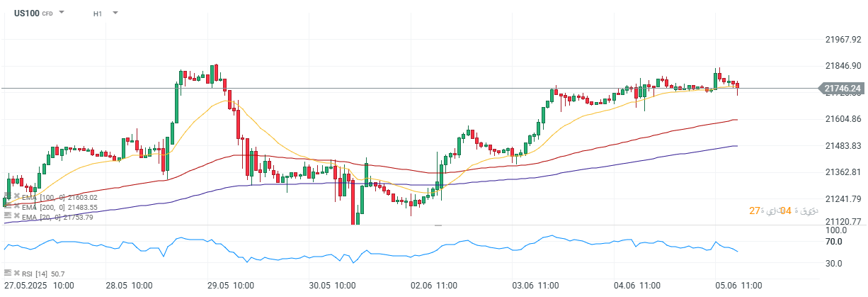Remove the EMA 200 indicator

[x=16, y=206]
